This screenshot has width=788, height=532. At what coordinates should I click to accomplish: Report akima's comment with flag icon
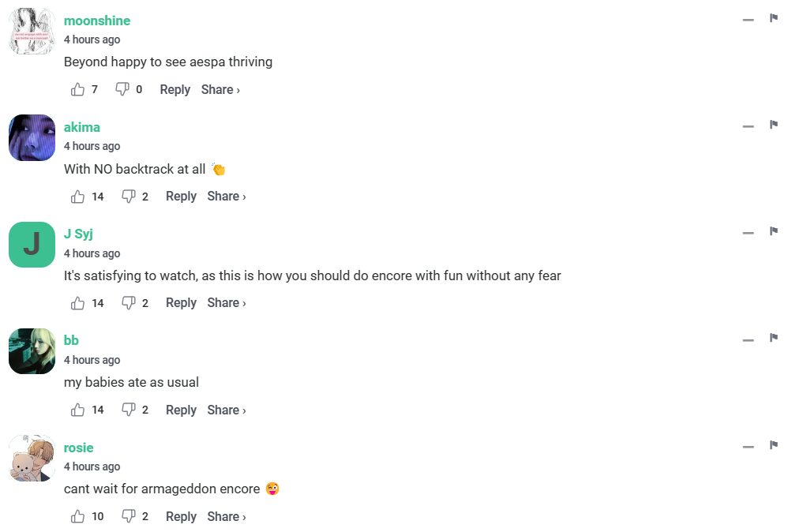tap(774, 125)
